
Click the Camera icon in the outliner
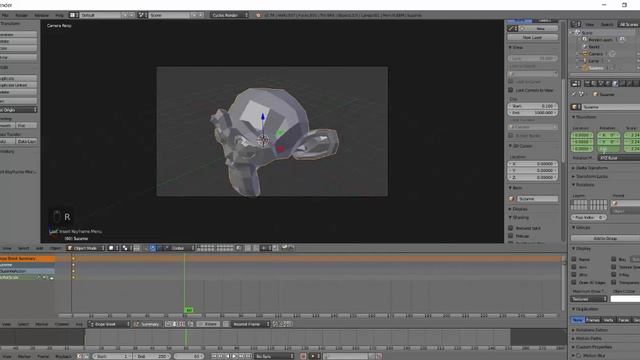pos(584,54)
